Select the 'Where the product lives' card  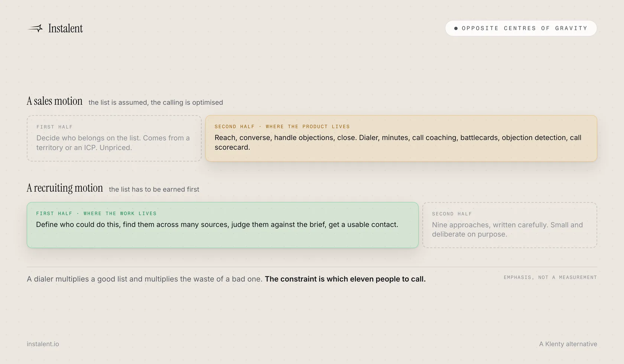click(x=401, y=138)
